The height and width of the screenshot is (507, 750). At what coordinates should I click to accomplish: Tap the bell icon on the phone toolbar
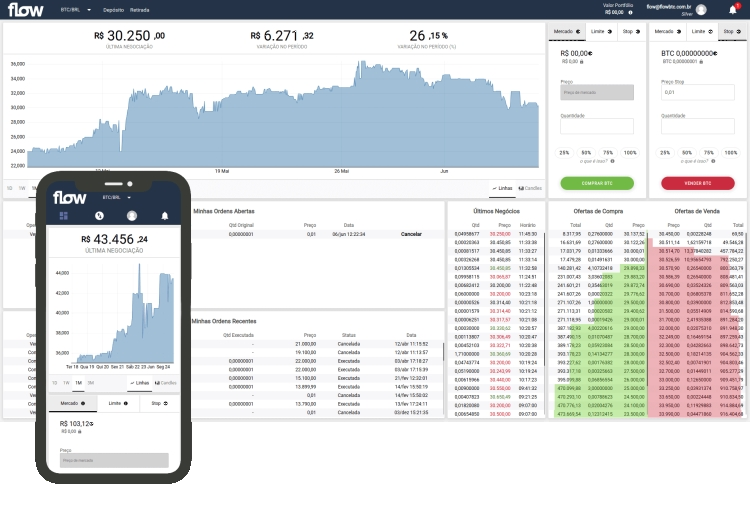click(165, 216)
